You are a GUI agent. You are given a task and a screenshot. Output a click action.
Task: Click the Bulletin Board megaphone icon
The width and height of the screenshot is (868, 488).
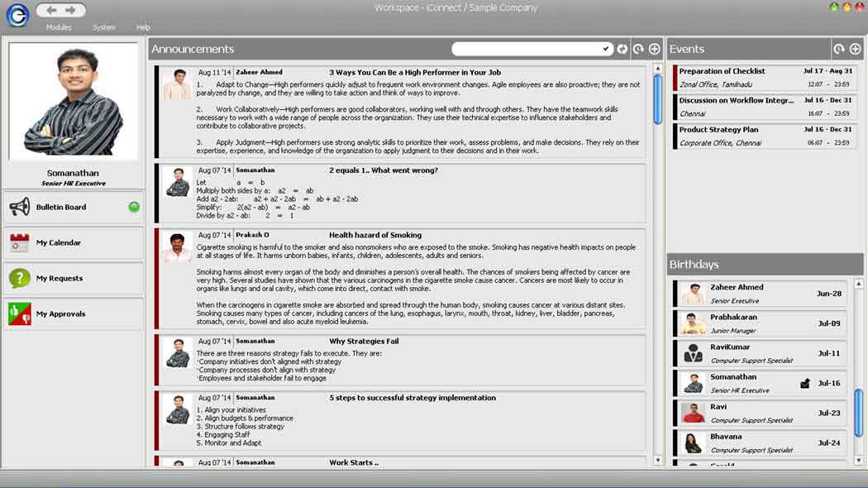(x=20, y=208)
